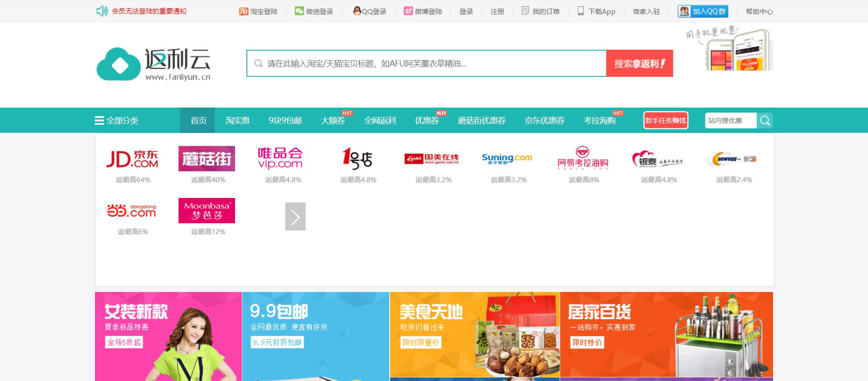Click the 限时限量秒 label

point(421,343)
